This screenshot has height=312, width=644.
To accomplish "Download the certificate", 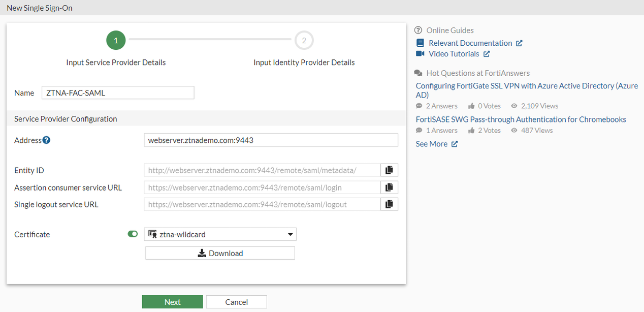I will [220, 253].
